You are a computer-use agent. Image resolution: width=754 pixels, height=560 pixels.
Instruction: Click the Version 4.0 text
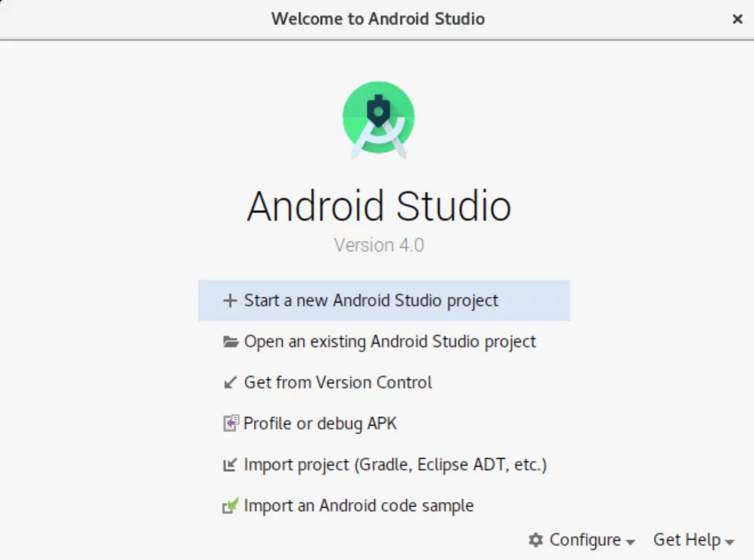pos(379,245)
